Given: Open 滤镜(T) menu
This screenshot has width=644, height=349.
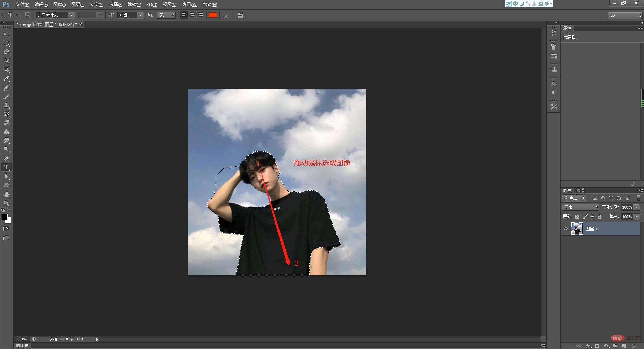Looking at the screenshot, I should click(134, 4).
